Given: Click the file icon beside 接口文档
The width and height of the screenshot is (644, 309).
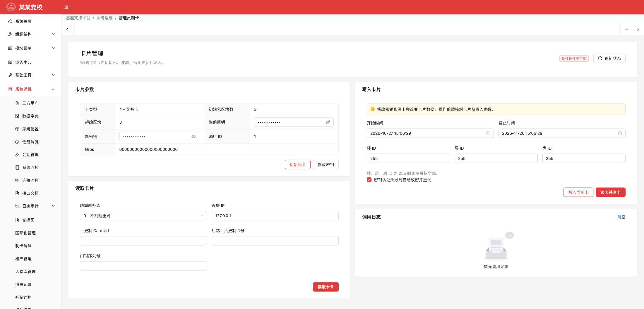Looking at the screenshot, I should 17,193.
